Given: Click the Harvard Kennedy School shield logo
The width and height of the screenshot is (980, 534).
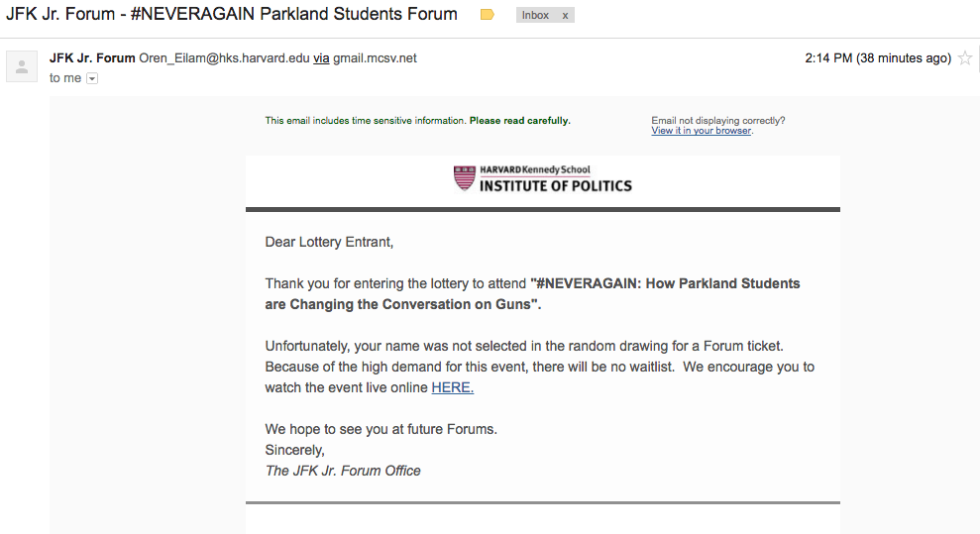Looking at the screenshot, I should pyautogui.click(x=465, y=178).
